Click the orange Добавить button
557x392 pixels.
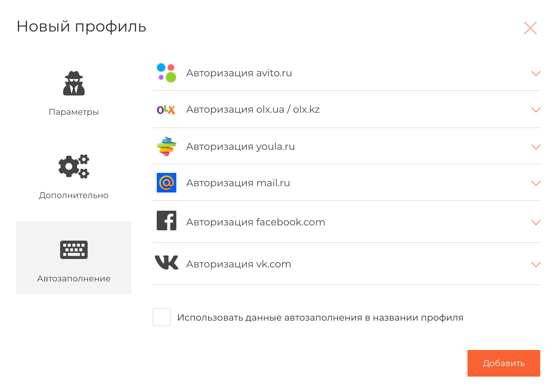[x=504, y=363]
